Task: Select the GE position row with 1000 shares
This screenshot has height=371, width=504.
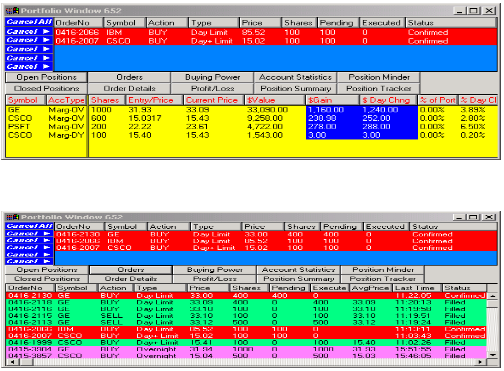Action: 252,110
